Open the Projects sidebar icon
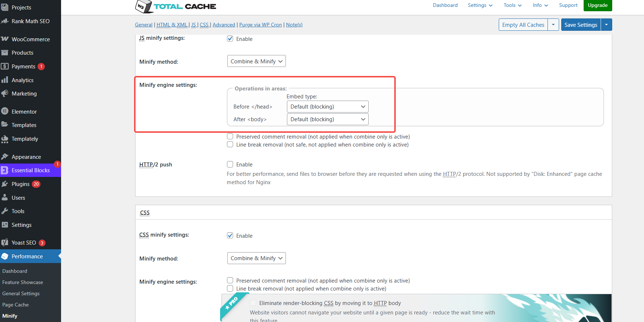This screenshot has height=322, width=644. (x=5, y=7)
